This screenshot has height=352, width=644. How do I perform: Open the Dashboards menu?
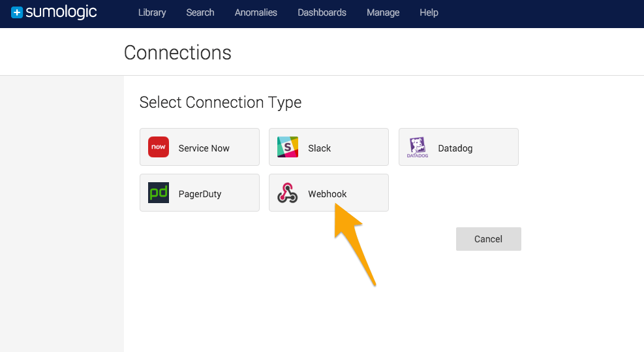[322, 13]
